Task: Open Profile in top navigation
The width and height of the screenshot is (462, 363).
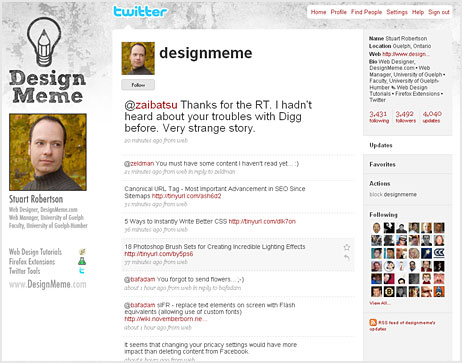Action: click(x=338, y=12)
